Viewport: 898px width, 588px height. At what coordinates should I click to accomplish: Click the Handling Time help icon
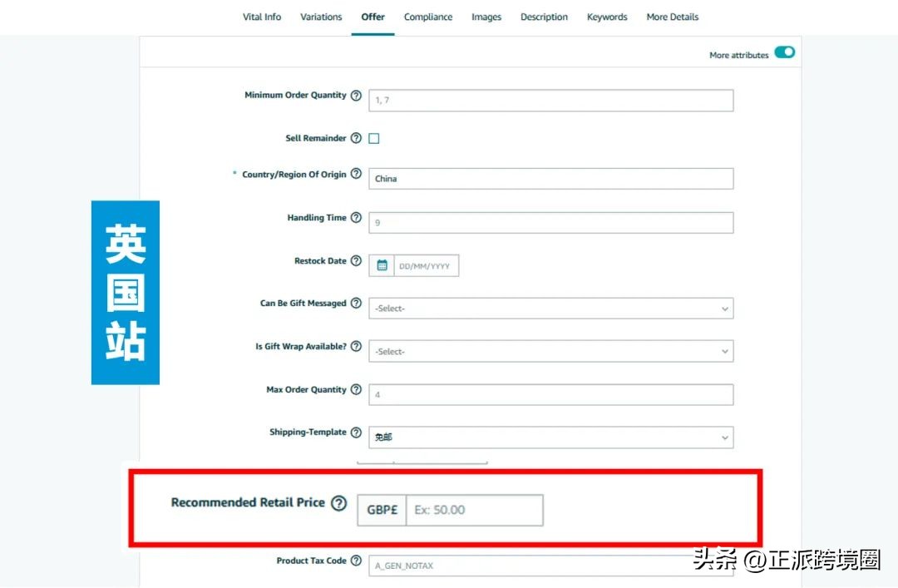click(357, 217)
